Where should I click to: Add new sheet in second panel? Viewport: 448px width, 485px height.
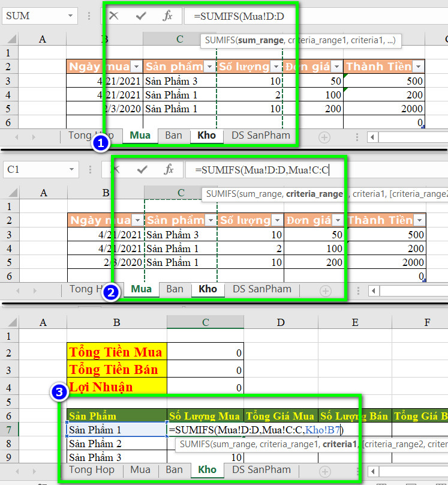click(x=325, y=291)
